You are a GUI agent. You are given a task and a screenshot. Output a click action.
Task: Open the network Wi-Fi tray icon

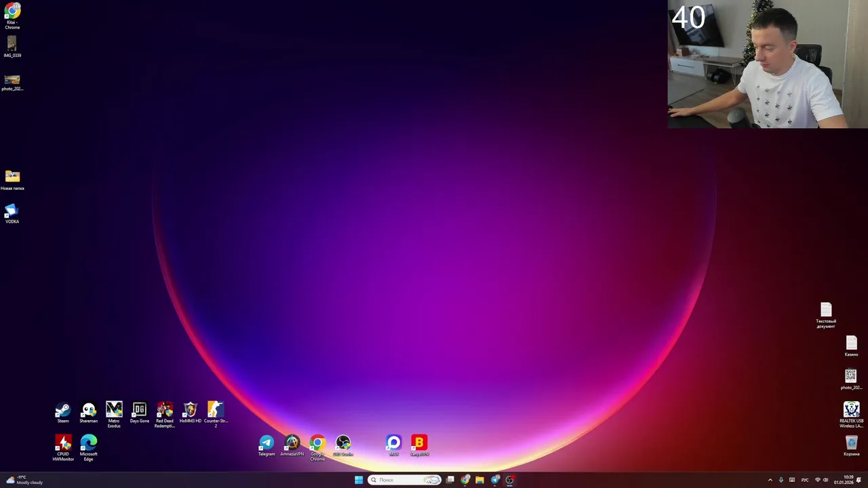coord(817,480)
